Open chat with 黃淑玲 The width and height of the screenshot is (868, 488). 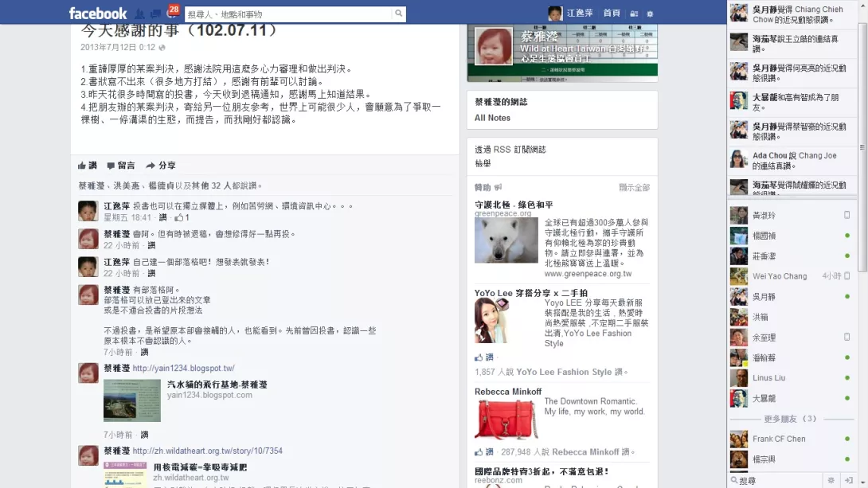point(792,215)
